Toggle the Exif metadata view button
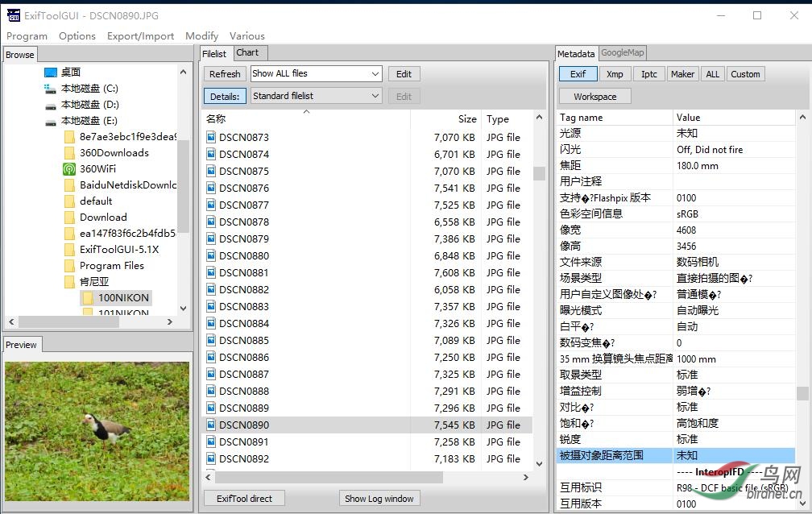The width and height of the screenshot is (812, 514). [x=578, y=74]
